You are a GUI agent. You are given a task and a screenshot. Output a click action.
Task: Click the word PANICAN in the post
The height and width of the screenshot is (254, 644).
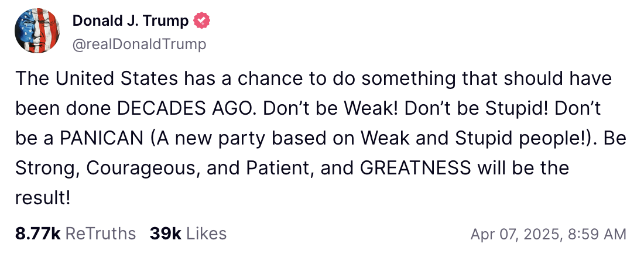(101, 139)
